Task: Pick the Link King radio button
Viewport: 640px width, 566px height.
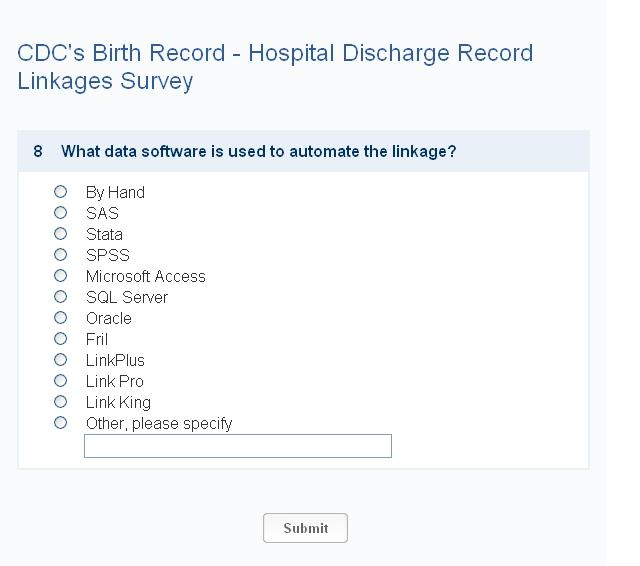Action: 60,401
